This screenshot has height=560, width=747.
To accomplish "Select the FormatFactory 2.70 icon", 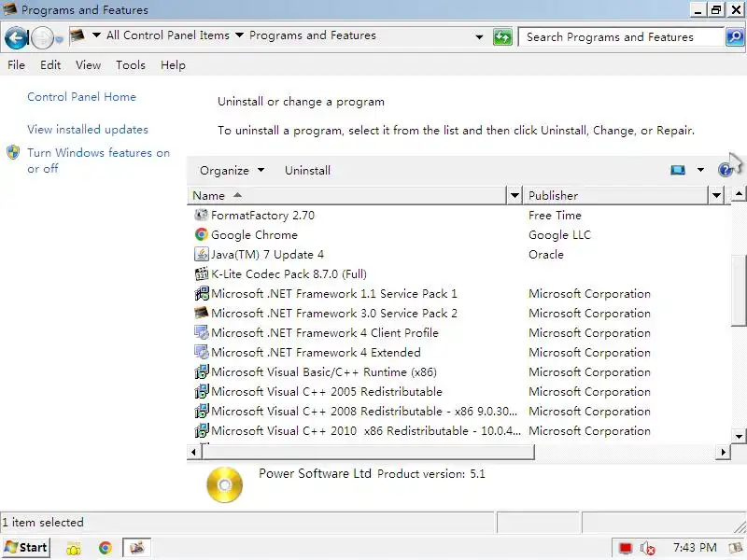I will tap(201, 215).
